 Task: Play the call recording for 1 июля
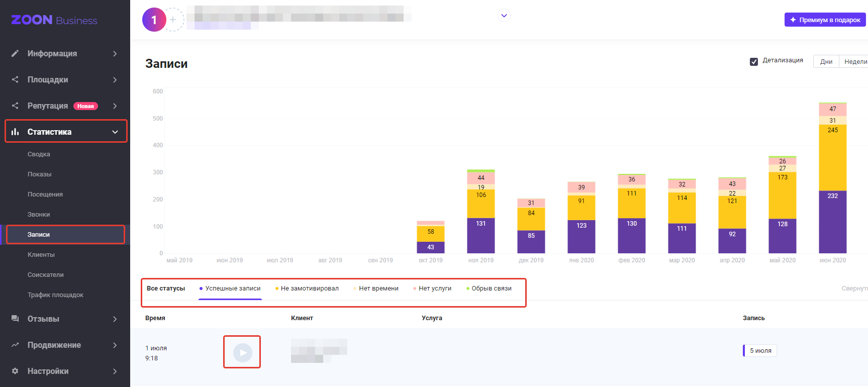[242, 352]
